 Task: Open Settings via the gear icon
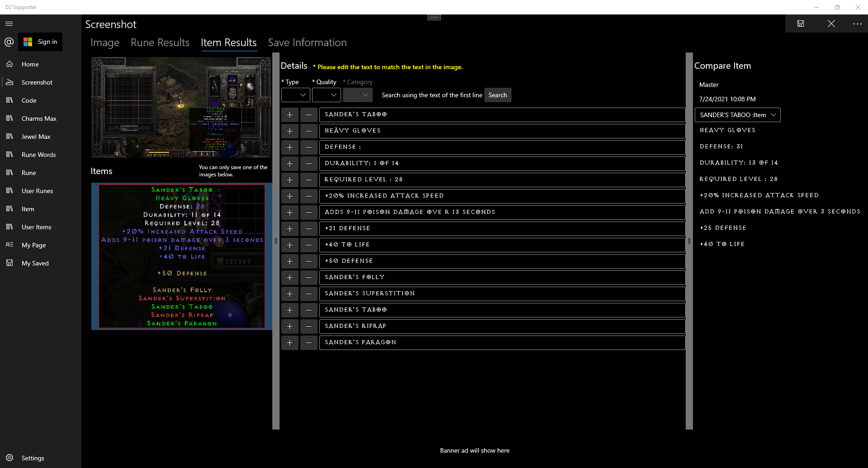point(9,458)
